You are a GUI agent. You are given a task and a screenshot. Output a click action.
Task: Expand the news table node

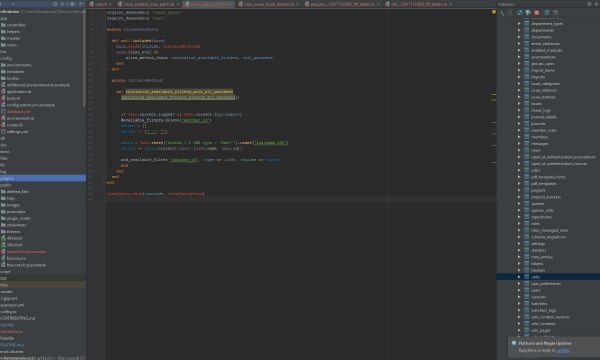click(x=519, y=150)
